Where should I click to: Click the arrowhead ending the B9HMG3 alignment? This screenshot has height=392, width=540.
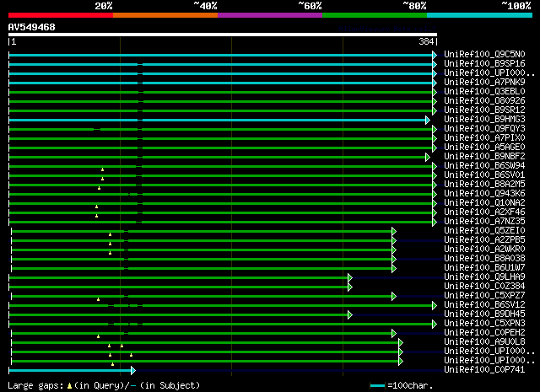pyautogui.click(x=428, y=120)
